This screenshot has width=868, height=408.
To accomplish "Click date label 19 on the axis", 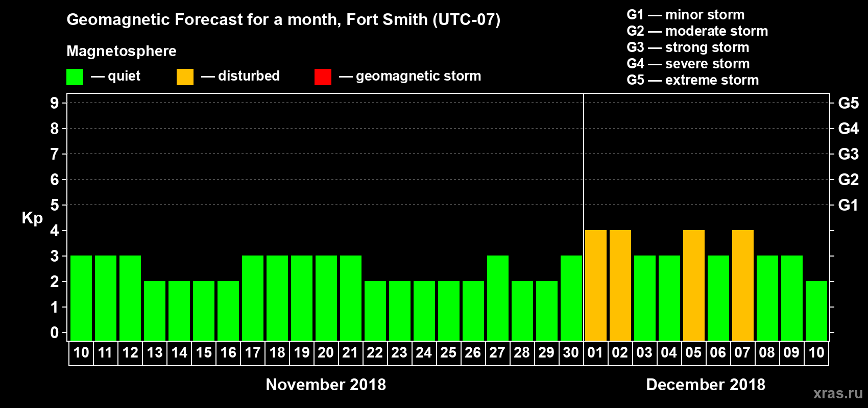I will (x=302, y=352).
